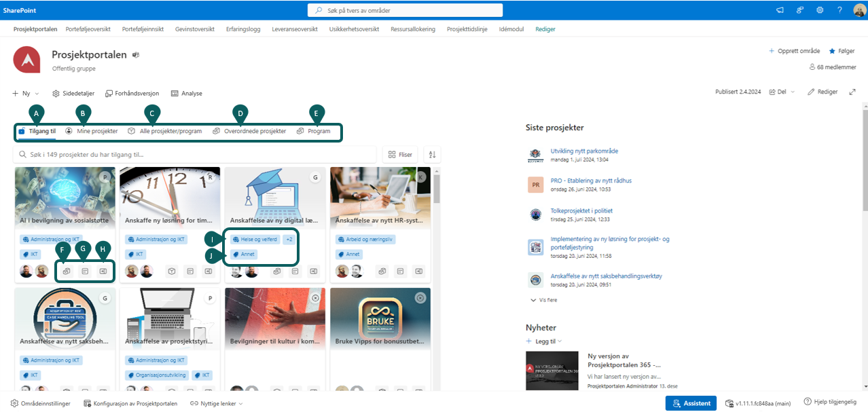Click the Assistent button
The width and height of the screenshot is (868, 412).
[691, 403]
